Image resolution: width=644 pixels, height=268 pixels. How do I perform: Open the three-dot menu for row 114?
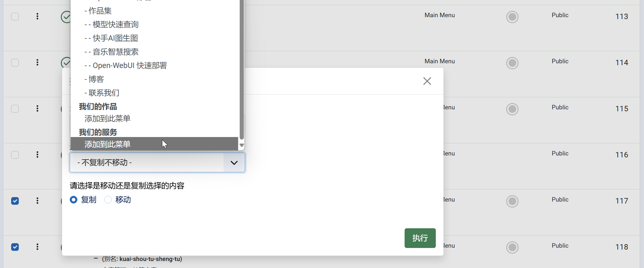click(x=37, y=62)
